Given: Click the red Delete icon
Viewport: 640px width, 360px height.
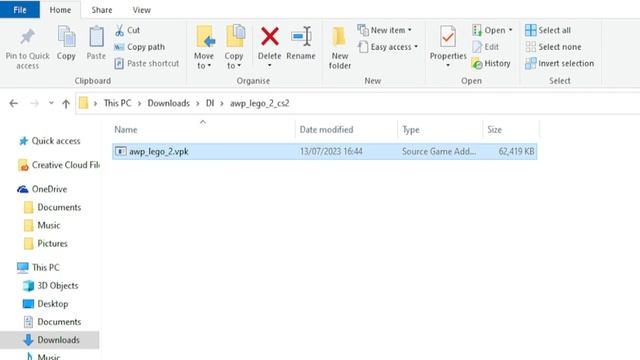Looking at the screenshot, I should (270, 37).
